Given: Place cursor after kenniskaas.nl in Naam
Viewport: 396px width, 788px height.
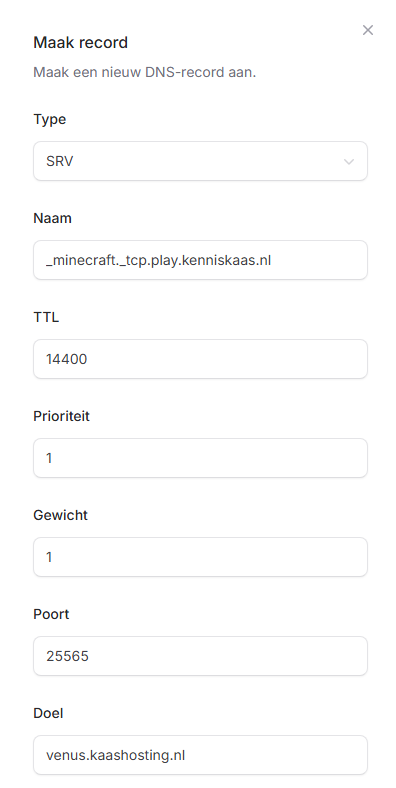Looking at the screenshot, I should coord(273,260).
